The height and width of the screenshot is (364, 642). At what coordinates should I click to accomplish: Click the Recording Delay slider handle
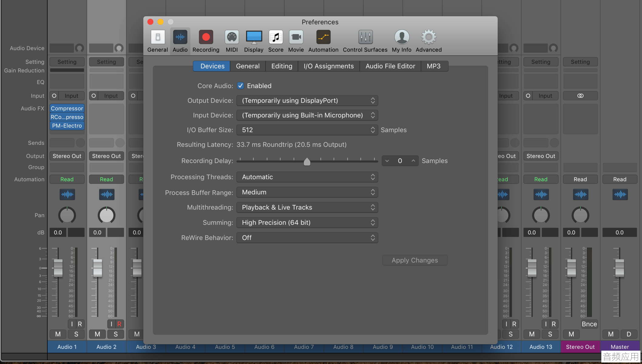(x=307, y=162)
